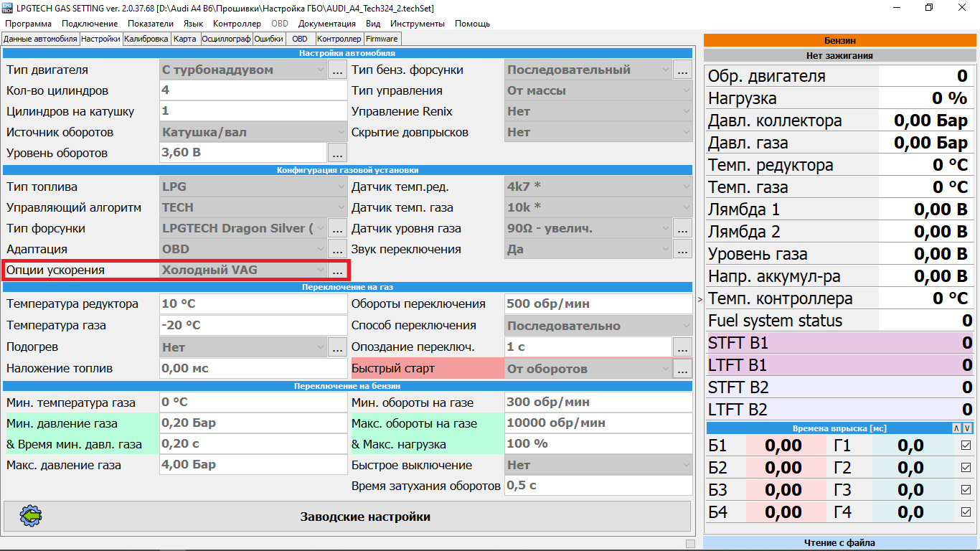Click the Обороты переключения value field
This screenshot has height=551, width=980.
(x=598, y=304)
